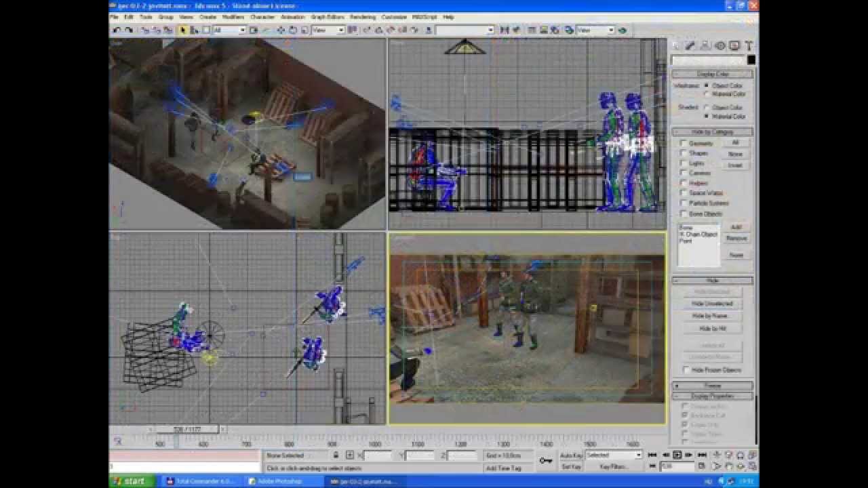This screenshot has height=488, width=868.
Task: Select Wireframe Material Color radio button
Action: point(707,94)
